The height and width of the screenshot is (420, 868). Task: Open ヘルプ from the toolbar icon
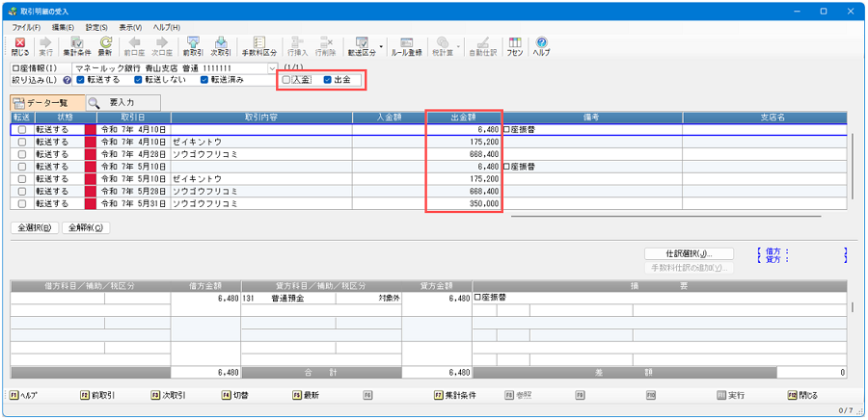[x=542, y=47]
